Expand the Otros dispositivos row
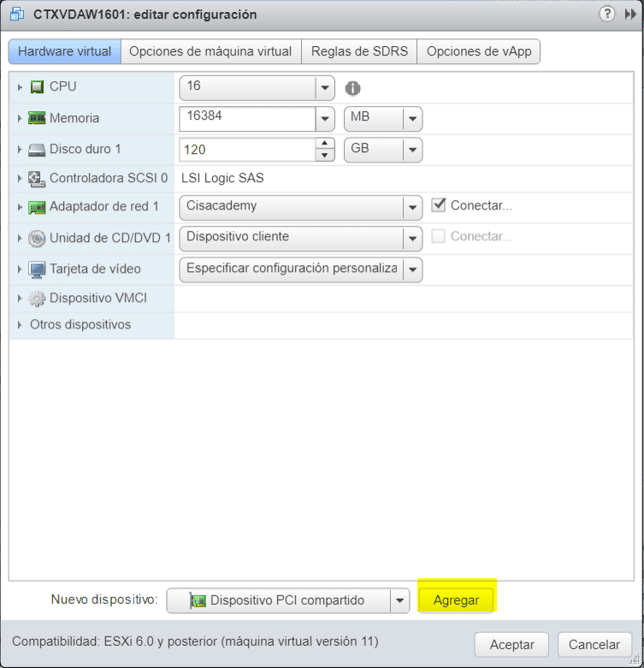 pyautogui.click(x=20, y=325)
